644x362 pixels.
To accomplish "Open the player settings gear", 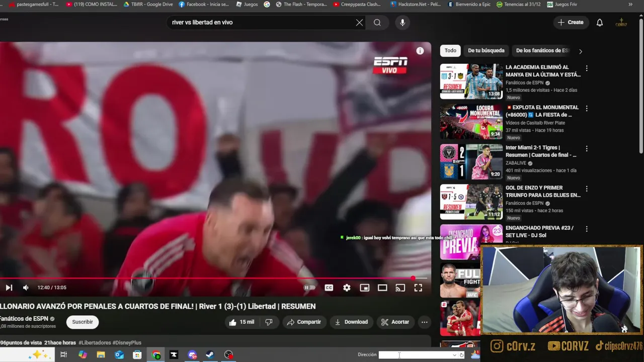I will click(x=347, y=288).
